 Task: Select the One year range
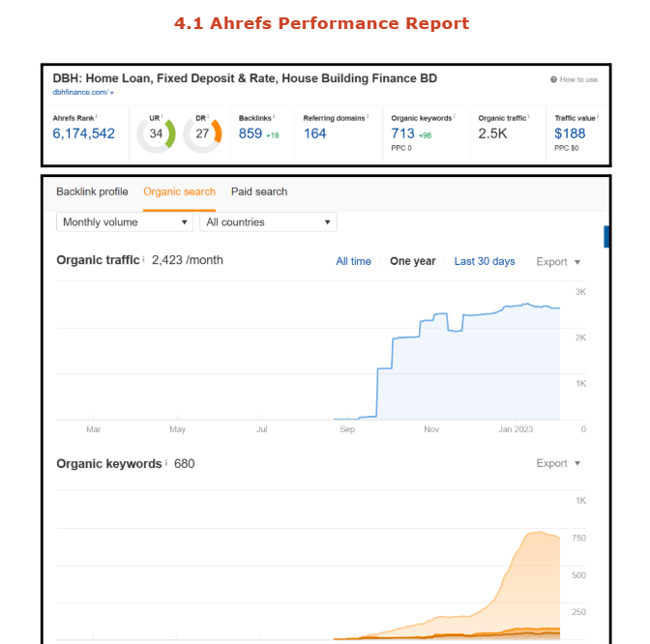click(x=413, y=261)
